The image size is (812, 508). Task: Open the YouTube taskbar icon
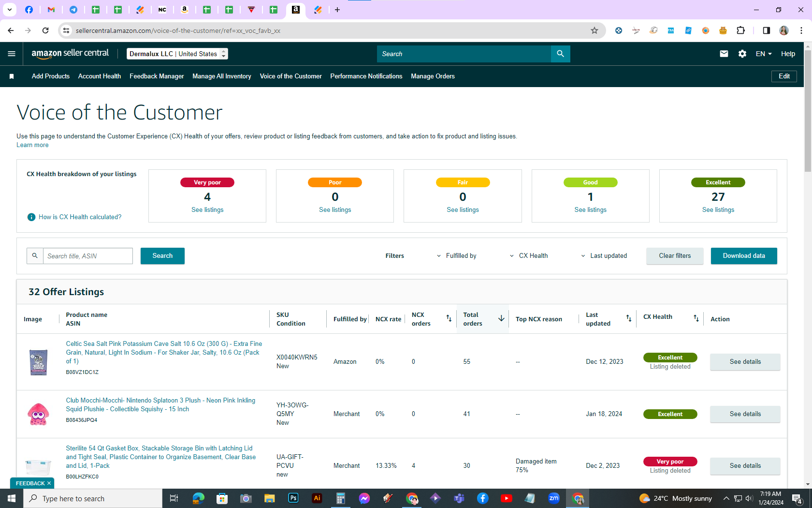pyautogui.click(x=507, y=498)
